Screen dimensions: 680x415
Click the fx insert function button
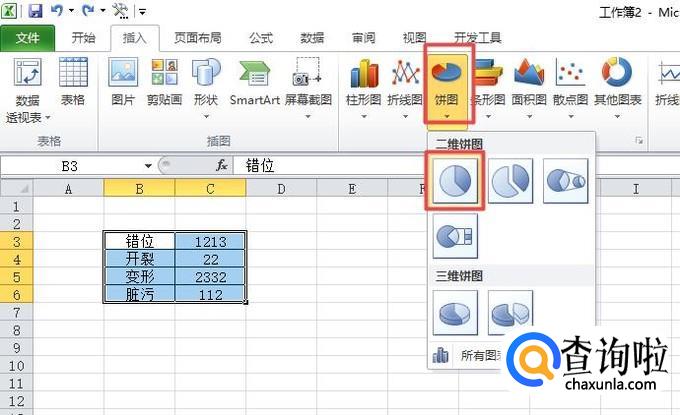(222, 165)
